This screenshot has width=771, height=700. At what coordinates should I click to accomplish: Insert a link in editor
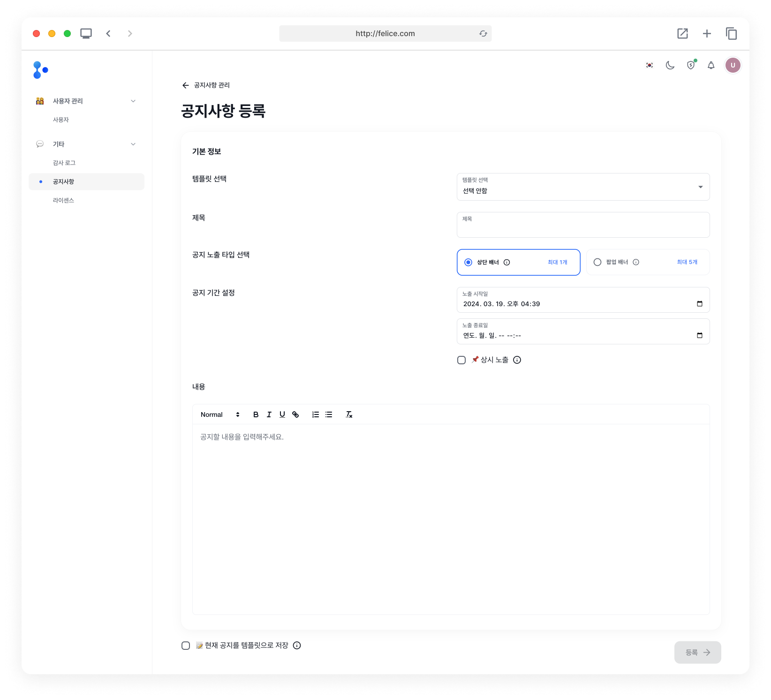pyautogui.click(x=295, y=414)
